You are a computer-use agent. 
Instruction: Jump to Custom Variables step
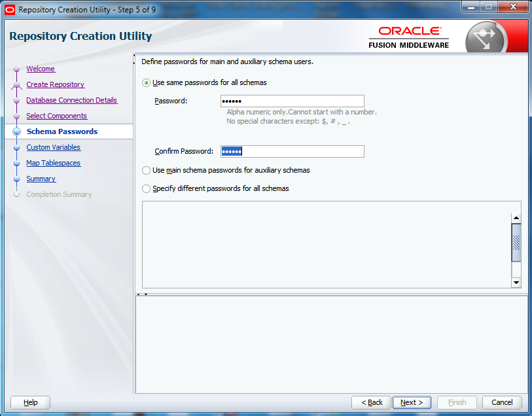click(x=54, y=147)
